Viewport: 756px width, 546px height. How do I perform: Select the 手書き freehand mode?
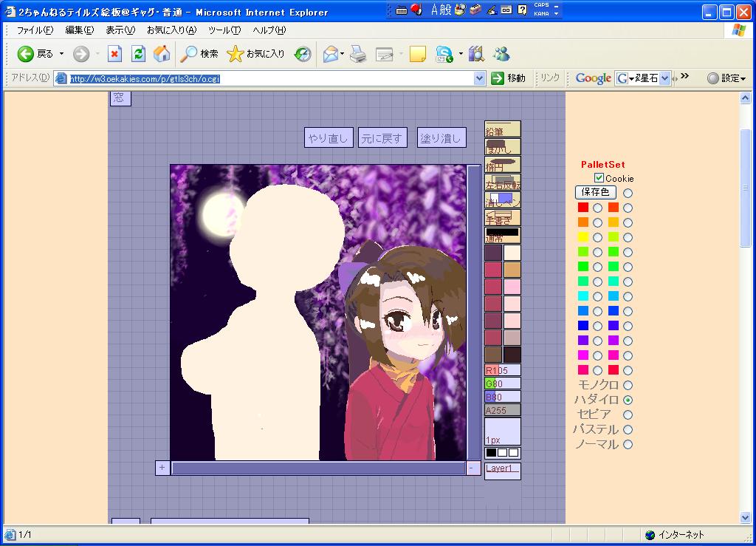pyautogui.click(x=502, y=217)
